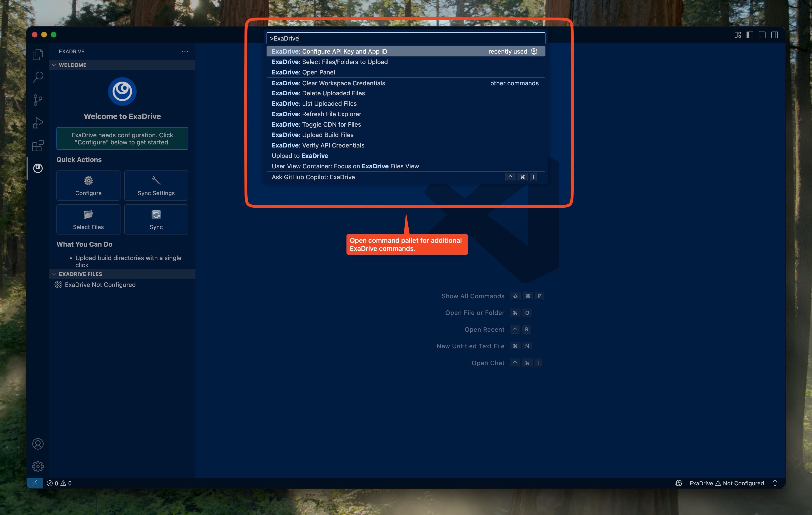Open the Explorer view in activity bar
This screenshot has height=515, width=812.
(x=38, y=54)
